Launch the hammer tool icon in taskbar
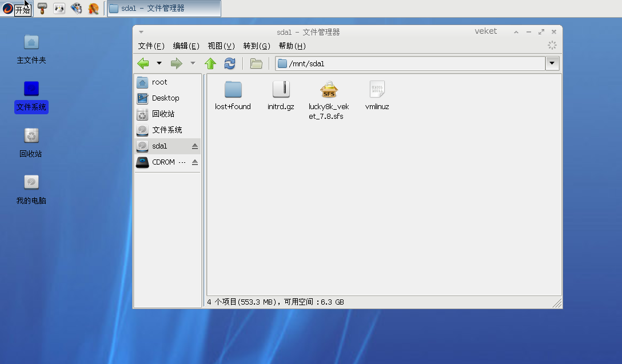 click(x=42, y=9)
